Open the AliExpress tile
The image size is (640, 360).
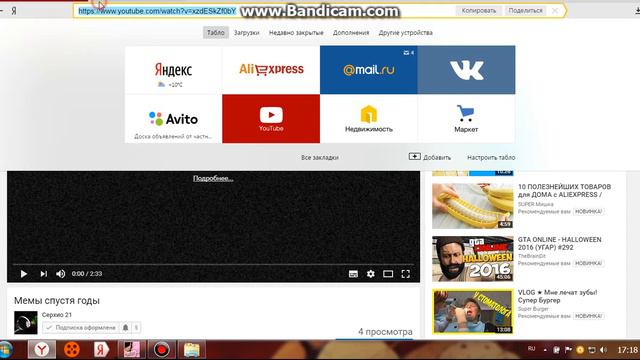271,70
